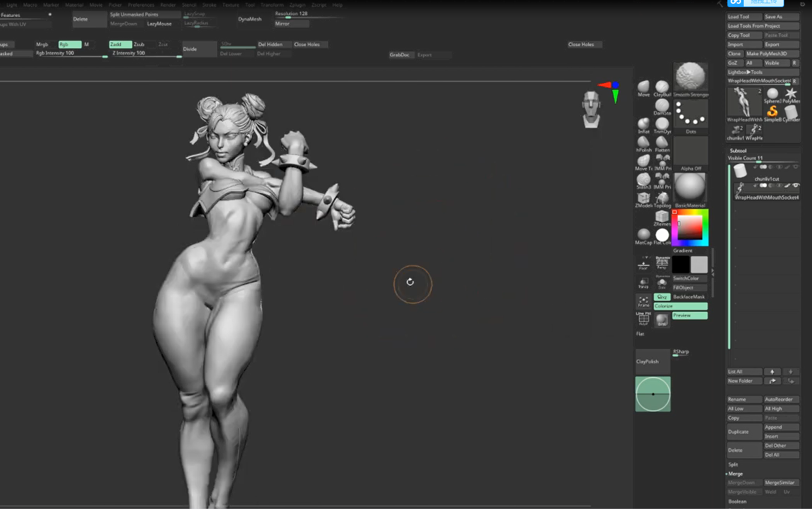Expand the Split section
The height and width of the screenshot is (509, 812).
(733, 465)
